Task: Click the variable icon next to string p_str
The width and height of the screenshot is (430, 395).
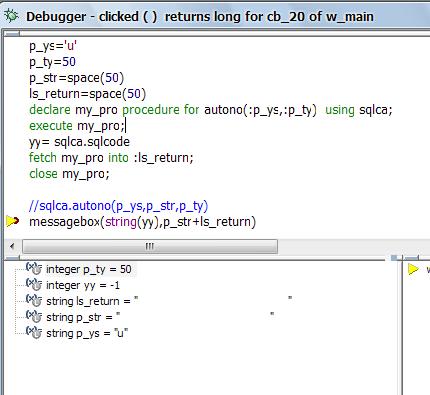Action: [34, 316]
